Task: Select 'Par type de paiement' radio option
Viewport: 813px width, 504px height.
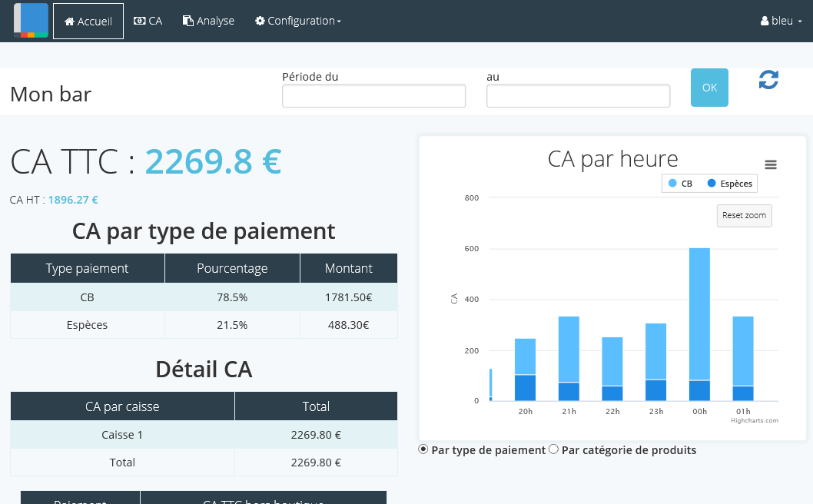Action: click(423, 449)
